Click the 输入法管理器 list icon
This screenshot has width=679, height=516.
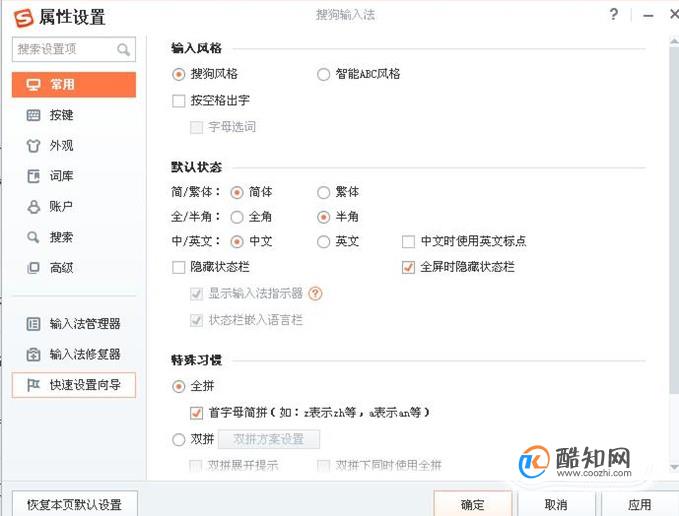[x=33, y=324]
